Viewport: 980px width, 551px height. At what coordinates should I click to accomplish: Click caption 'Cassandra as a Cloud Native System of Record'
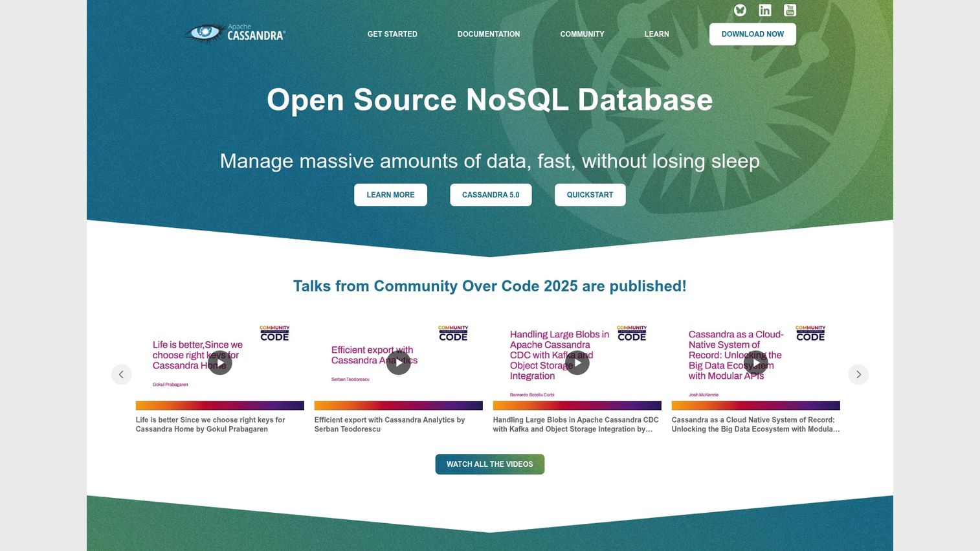click(755, 424)
